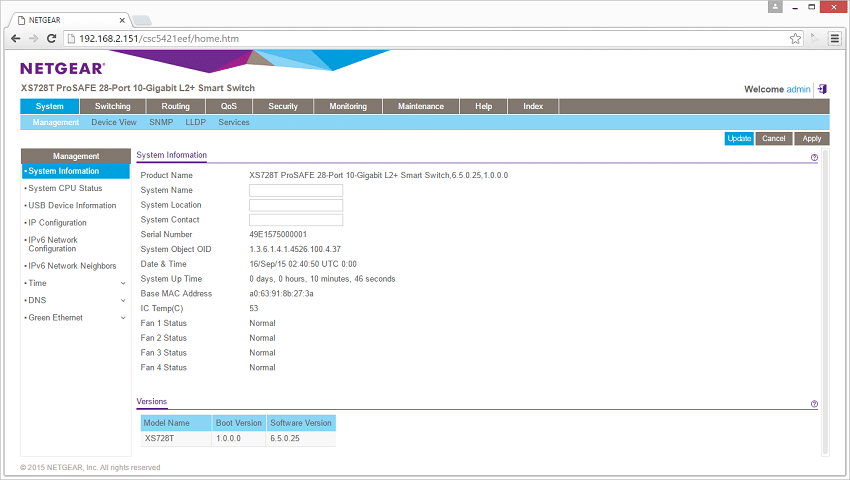
Task: Open IP Configuration page
Action: pyautogui.click(x=57, y=223)
